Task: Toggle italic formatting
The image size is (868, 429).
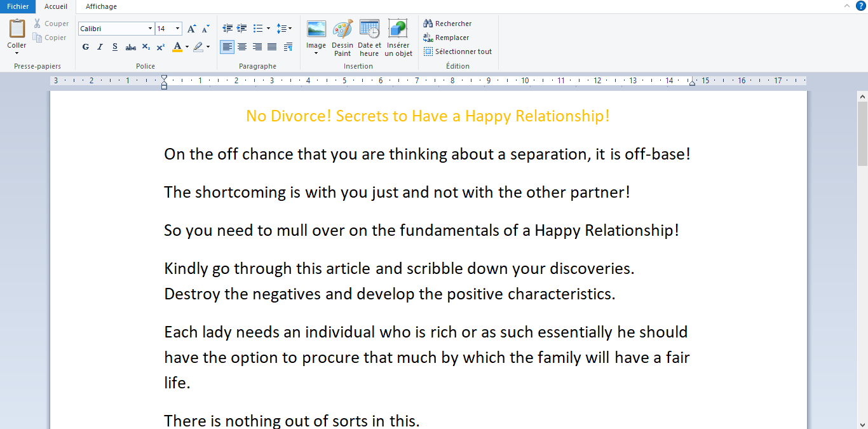Action: coord(100,47)
